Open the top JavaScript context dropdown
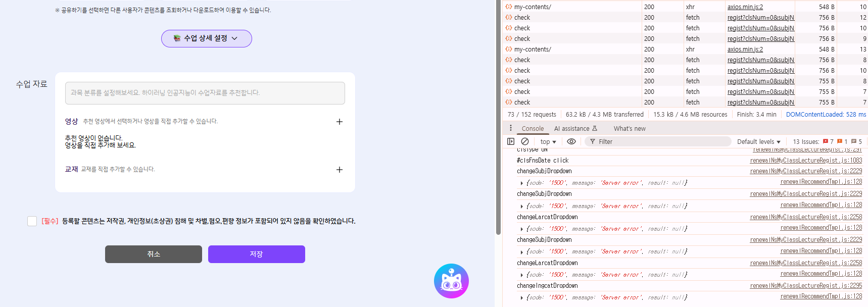Image resolution: width=868 pixels, height=307 pixels. pos(548,142)
